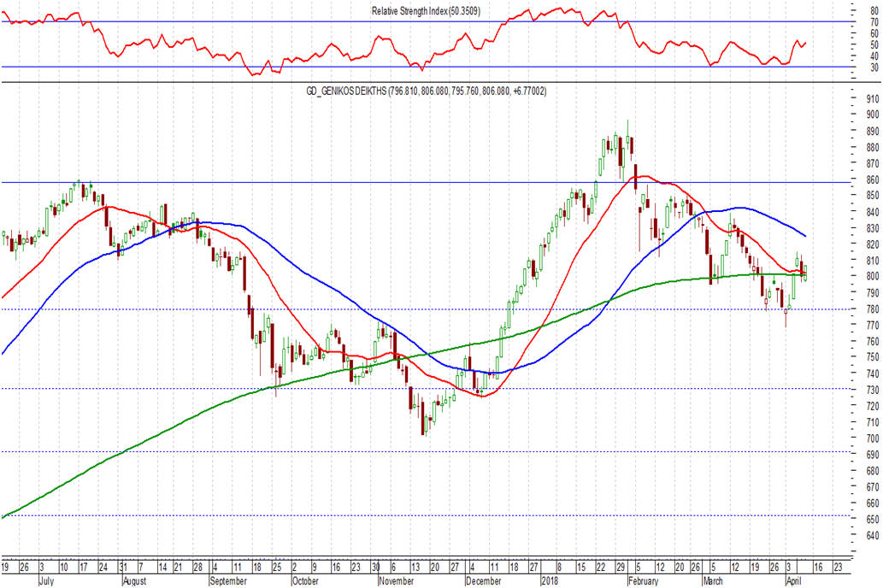Click price axis label 850
Viewport: 883px width, 588px height.
[872, 196]
